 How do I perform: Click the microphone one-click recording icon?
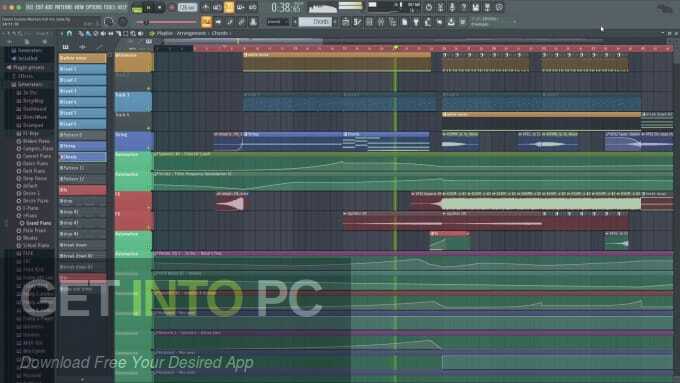(x=452, y=7)
